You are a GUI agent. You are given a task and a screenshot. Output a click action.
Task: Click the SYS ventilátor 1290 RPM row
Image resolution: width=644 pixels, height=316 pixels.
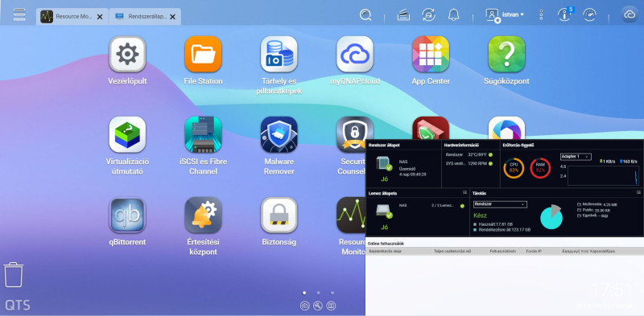click(469, 163)
